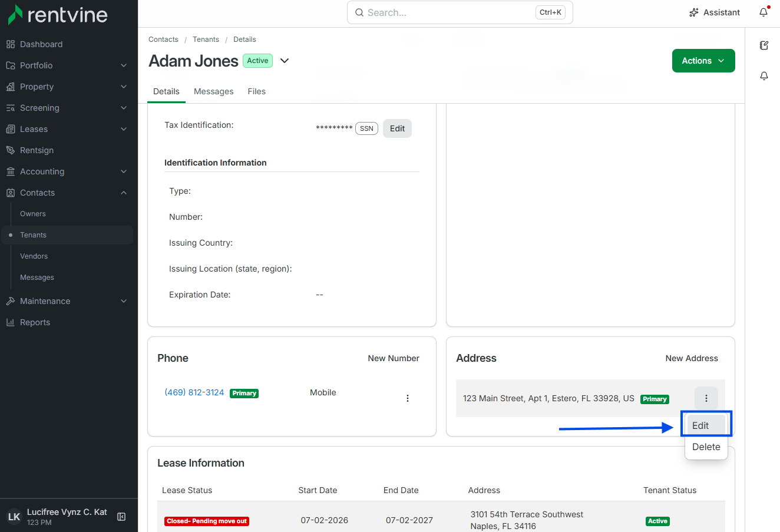The width and height of the screenshot is (780, 532).
Task: Click New Number in Phone card
Action: tap(394, 358)
